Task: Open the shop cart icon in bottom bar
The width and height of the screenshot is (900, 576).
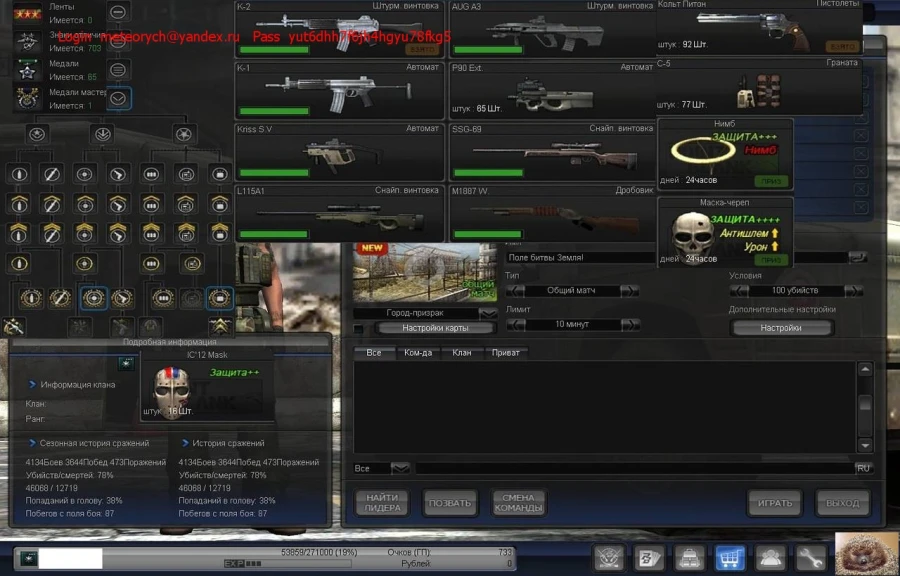Action: (x=730, y=558)
